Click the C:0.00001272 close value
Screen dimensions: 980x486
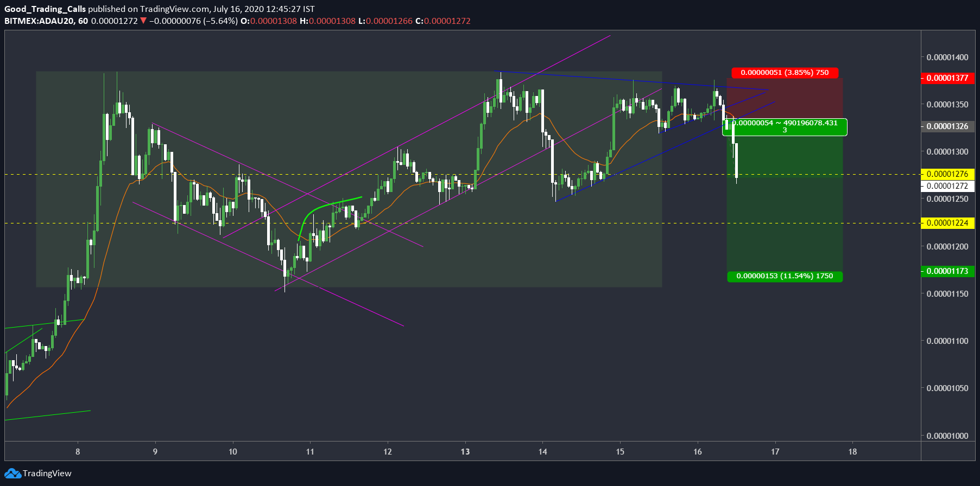point(443,21)
